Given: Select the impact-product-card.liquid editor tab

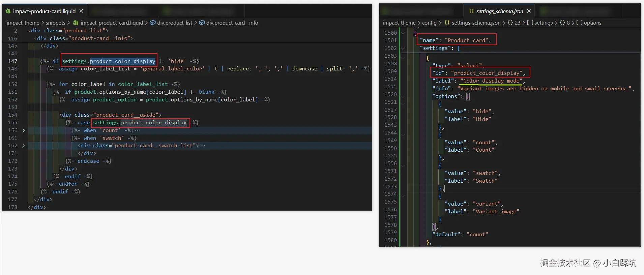Looking at the screenshot, I should point(45,11).
